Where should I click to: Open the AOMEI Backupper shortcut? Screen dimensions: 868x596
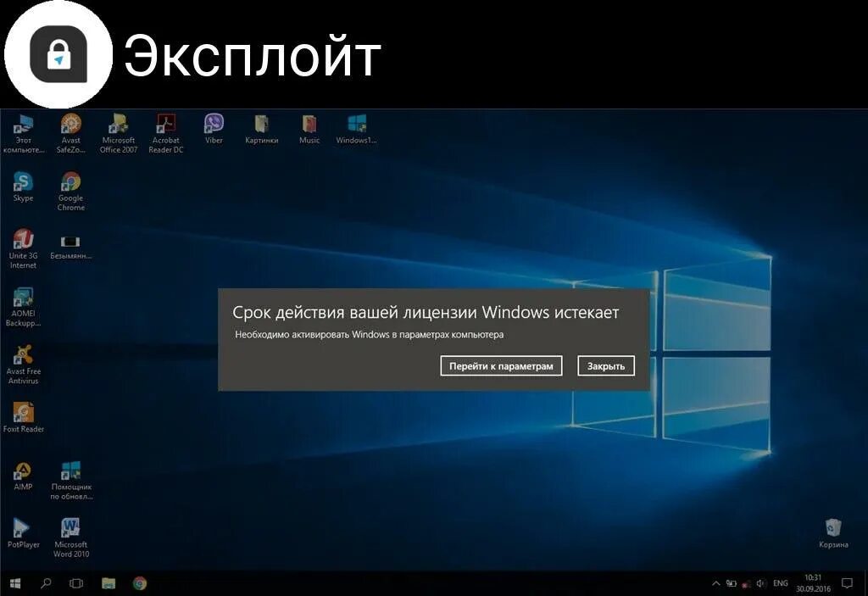pos(23,307)
